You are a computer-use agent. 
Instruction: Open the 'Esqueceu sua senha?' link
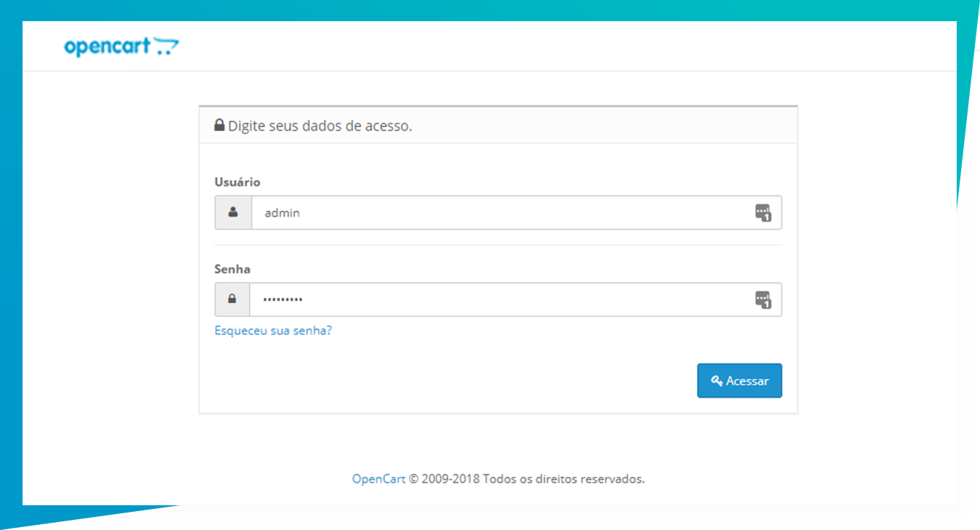click(273, 330)
